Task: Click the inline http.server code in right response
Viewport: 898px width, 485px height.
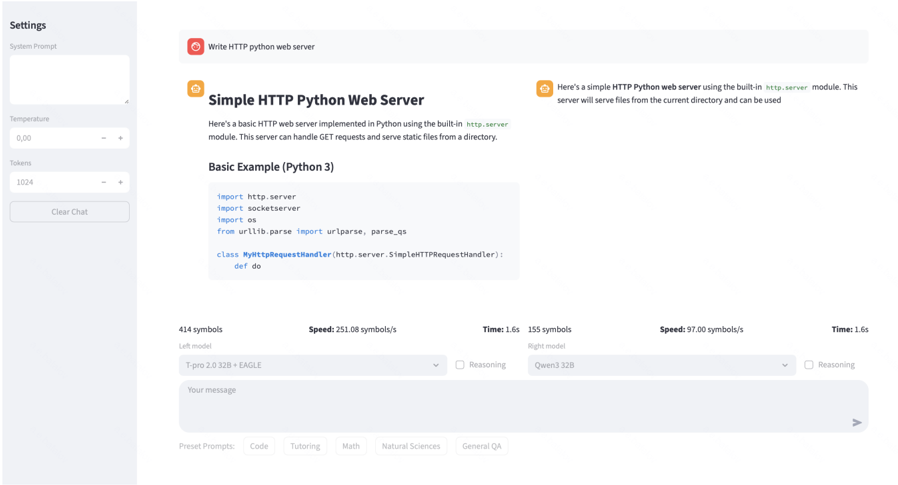Action: (x=787, y=88)
